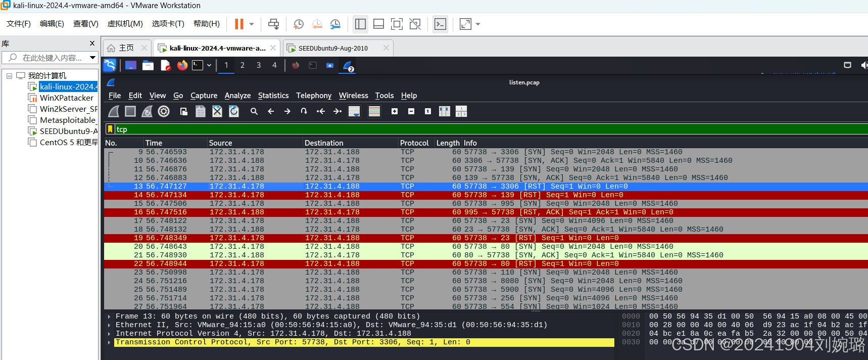Toggle the VMware thumbnail bar view
Viewport: 868px width, 360px height.
pyautogui.click(x=379, y=24)
